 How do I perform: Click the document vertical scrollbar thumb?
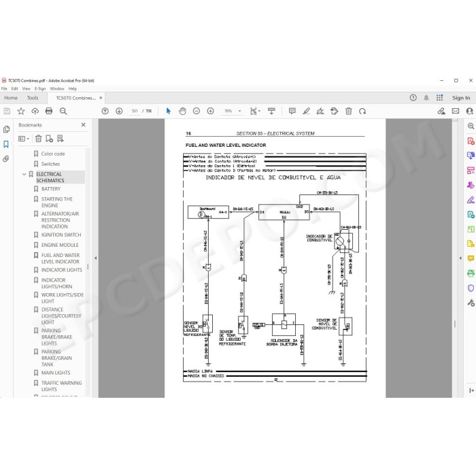click(x=455, y=324)
